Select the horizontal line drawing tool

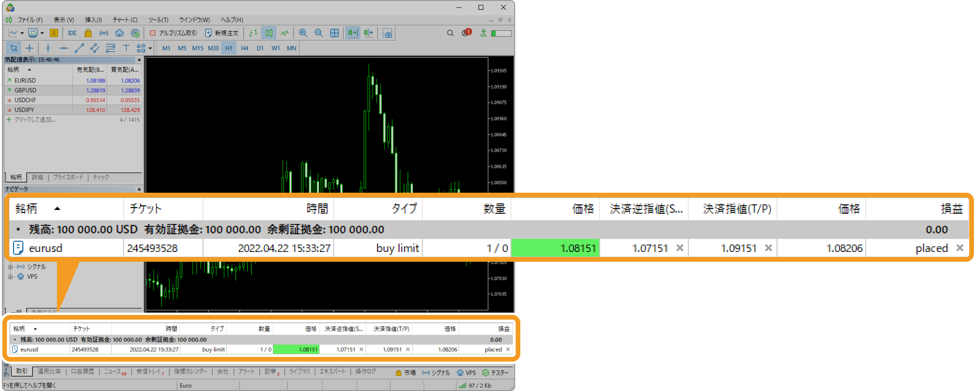coord(63,48)
